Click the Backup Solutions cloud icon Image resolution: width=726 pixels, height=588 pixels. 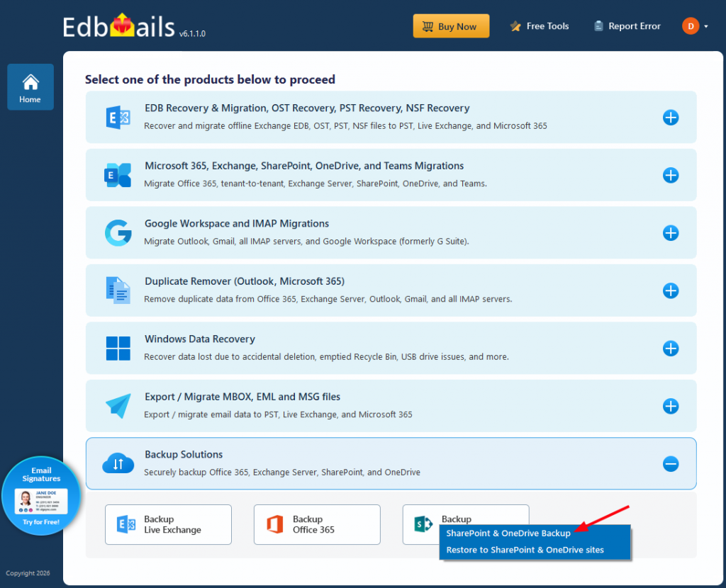point(118,463)
